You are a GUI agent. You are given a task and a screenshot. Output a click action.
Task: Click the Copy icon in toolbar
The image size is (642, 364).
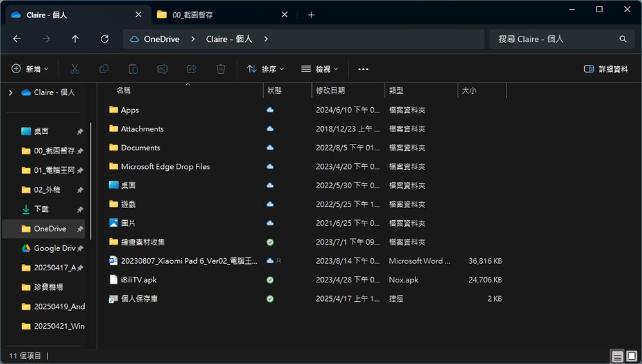pyautogui.click(x=104, y=69)
